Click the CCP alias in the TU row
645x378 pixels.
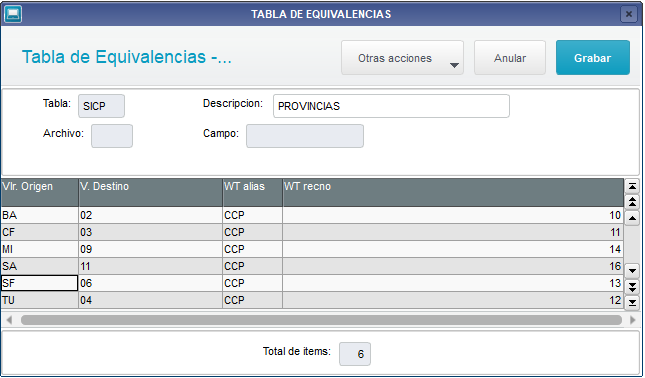253,300
